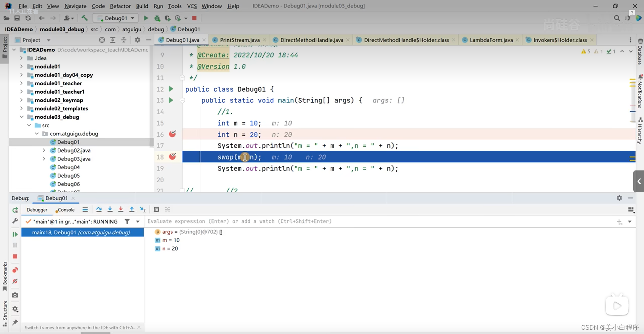Navigate back with the left arrow icon

pos(42,18)
